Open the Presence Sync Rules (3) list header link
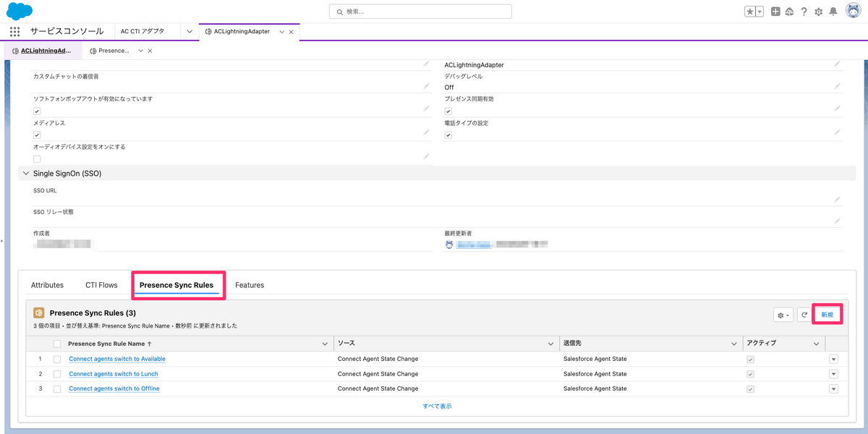 pos(93,313)
